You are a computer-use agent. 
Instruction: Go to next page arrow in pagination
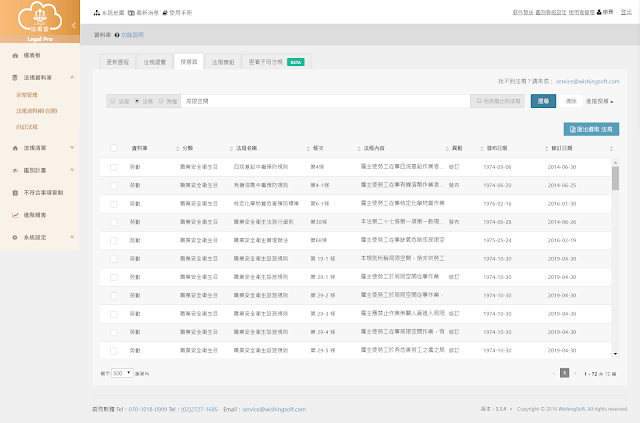point(575,373)
